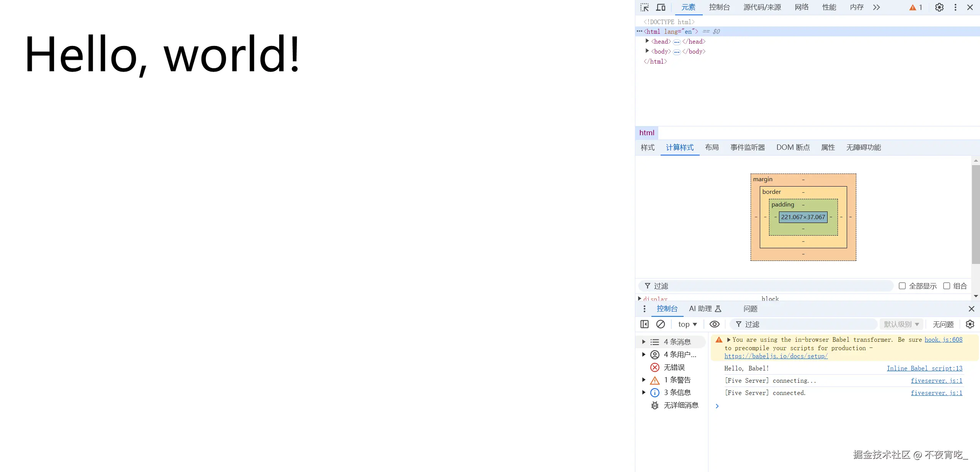This screenshot has width=980, height=472.
Task: Open the 默认级别 log level dropdown
Action: [901, 324]
